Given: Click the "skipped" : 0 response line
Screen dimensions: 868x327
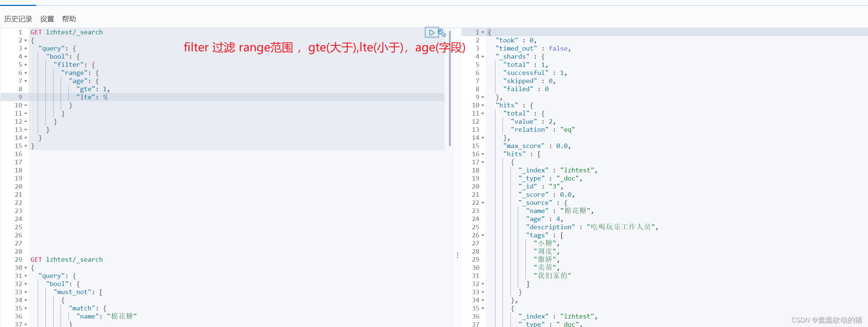Looking at the screenshot, I should (x=529, y=81).
